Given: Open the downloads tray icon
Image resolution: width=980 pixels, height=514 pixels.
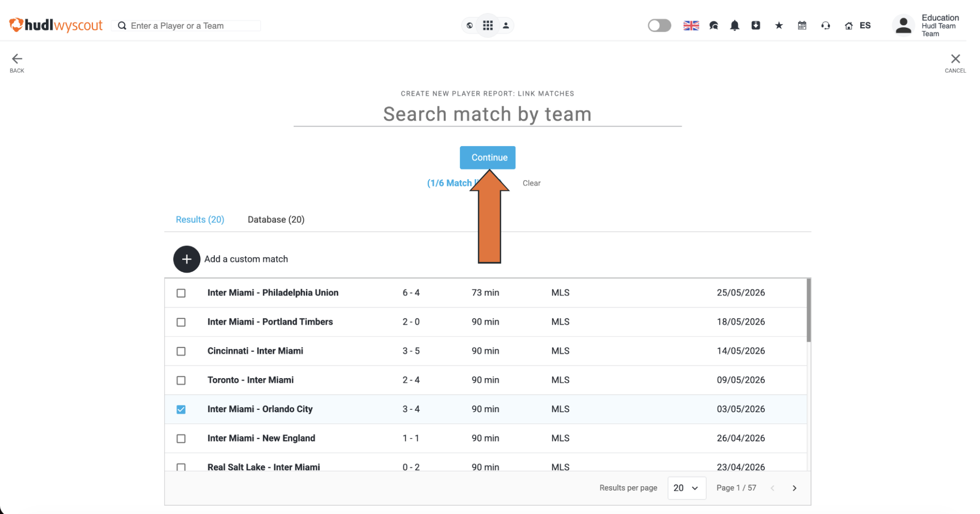Looking at the screenshot, I should 756,25.
